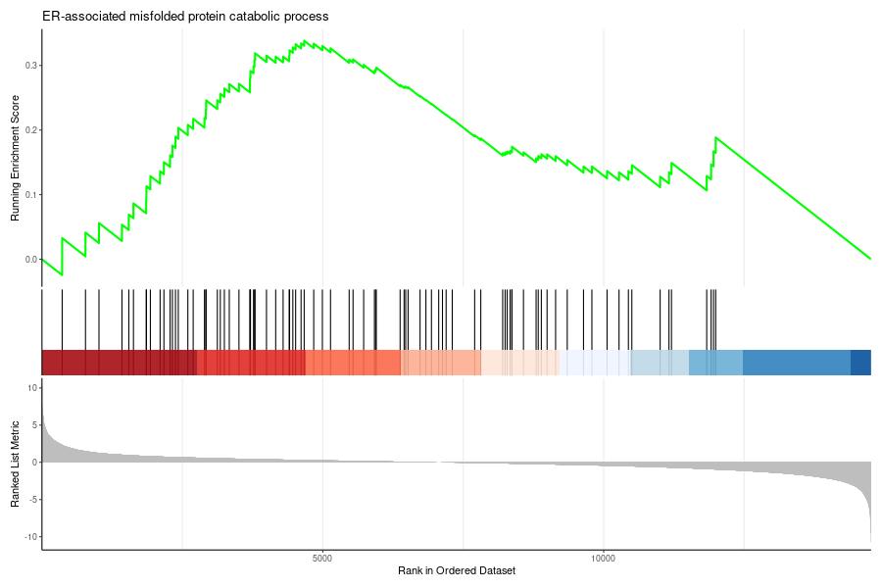Click the -5 tick on ranked metric axis
This screenshot has height=588, width=882.
tap(32, 499)
